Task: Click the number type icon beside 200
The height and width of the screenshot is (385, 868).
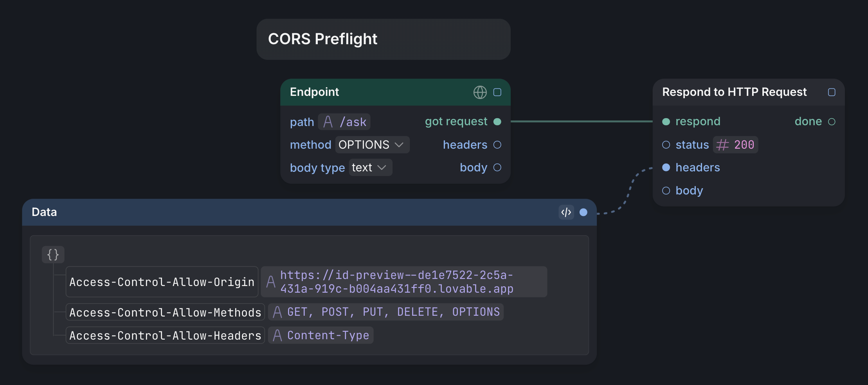Action: pyautogui.click(x=722, y=145)
